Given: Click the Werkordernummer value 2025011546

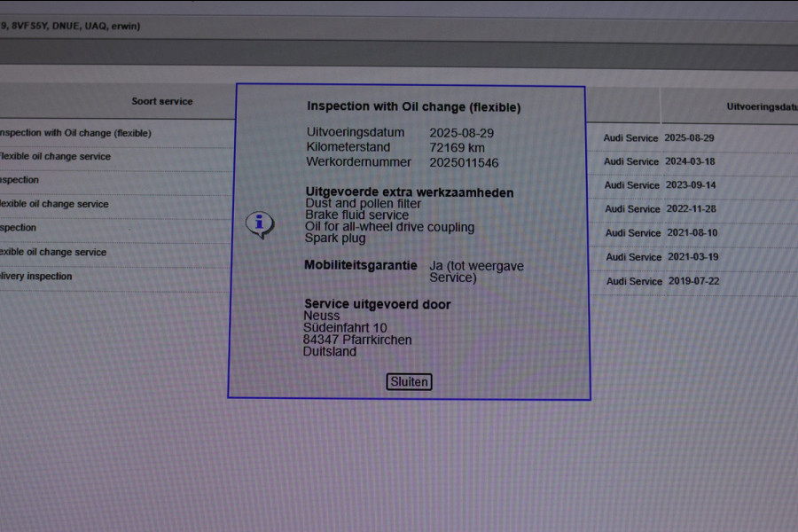Looking at the screenshot, I should 464,163.
